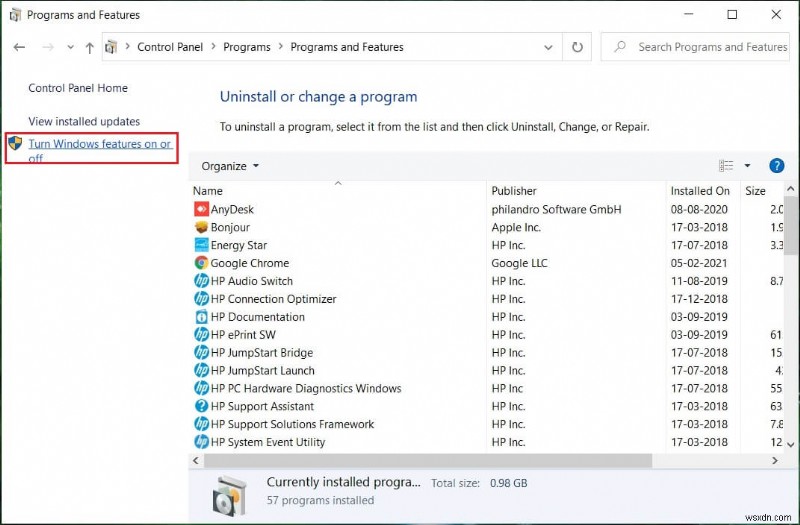Click the vertical scrollbar up arrow
Screen dimensions: 800x525
point(791,189)
